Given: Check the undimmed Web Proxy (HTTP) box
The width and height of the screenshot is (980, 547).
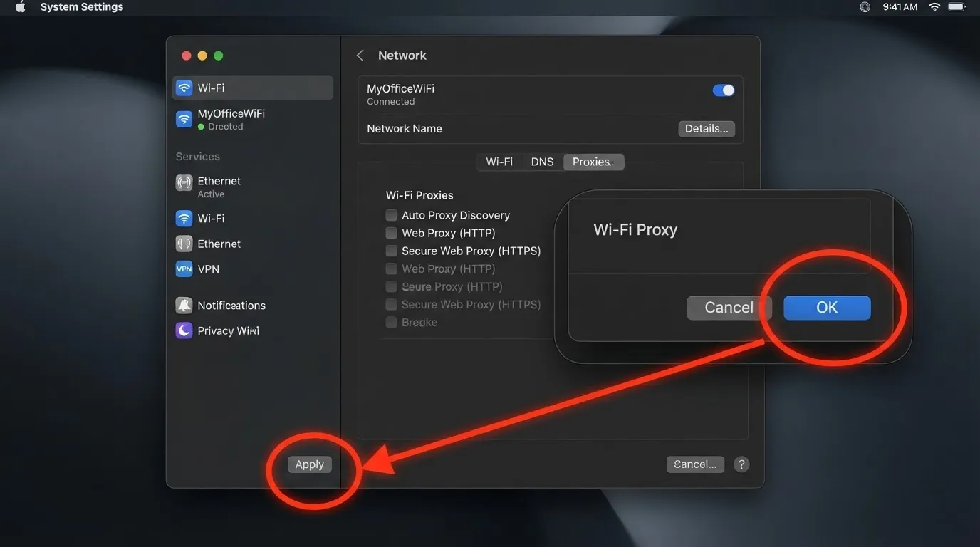Looking at the screenshot, I should coord(392,233).
